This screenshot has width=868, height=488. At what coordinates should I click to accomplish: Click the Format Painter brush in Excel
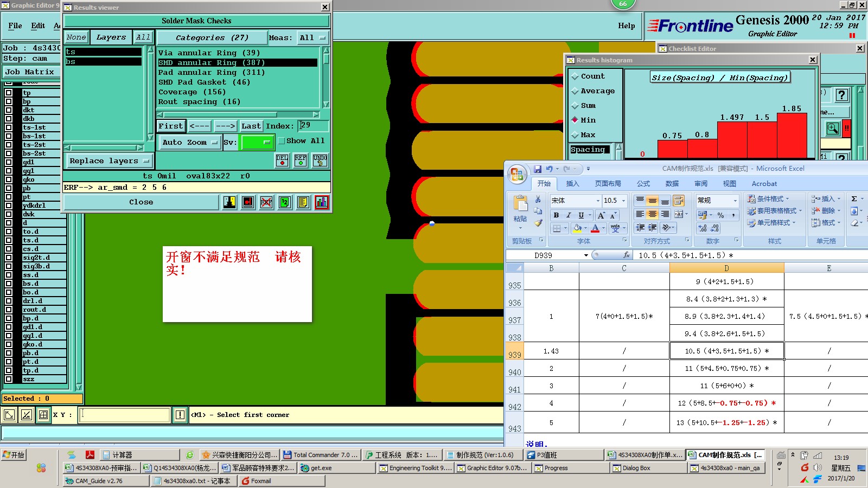538,222
